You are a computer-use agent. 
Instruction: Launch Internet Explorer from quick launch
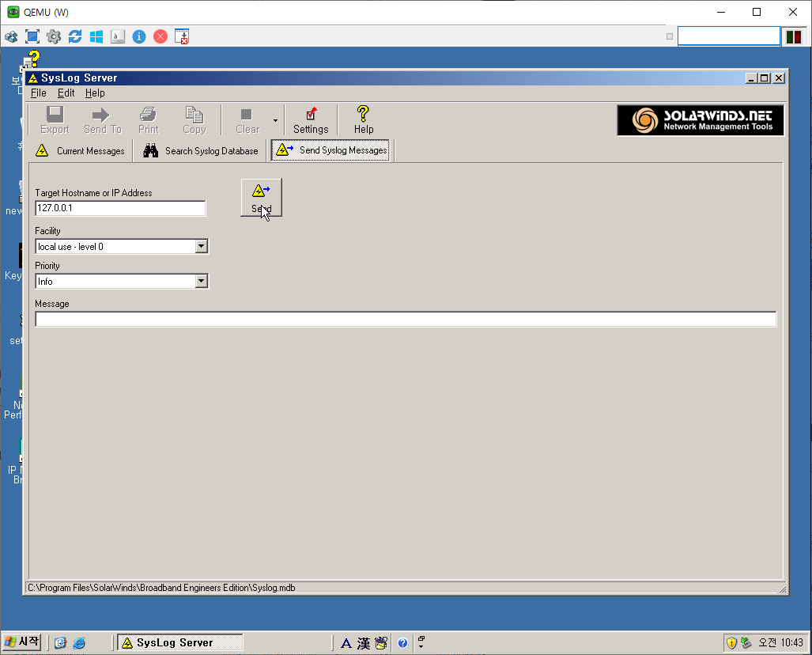(x=79, y=643)
